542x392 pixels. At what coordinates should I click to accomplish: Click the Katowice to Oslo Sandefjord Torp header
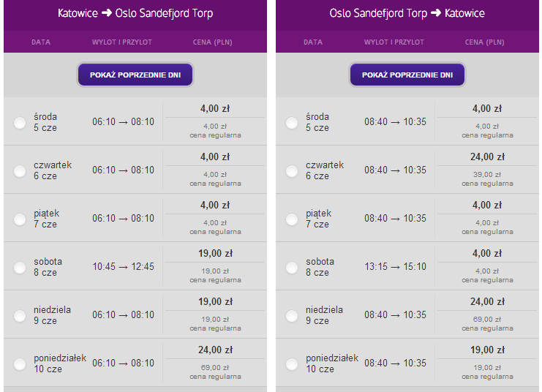(135, 13)
